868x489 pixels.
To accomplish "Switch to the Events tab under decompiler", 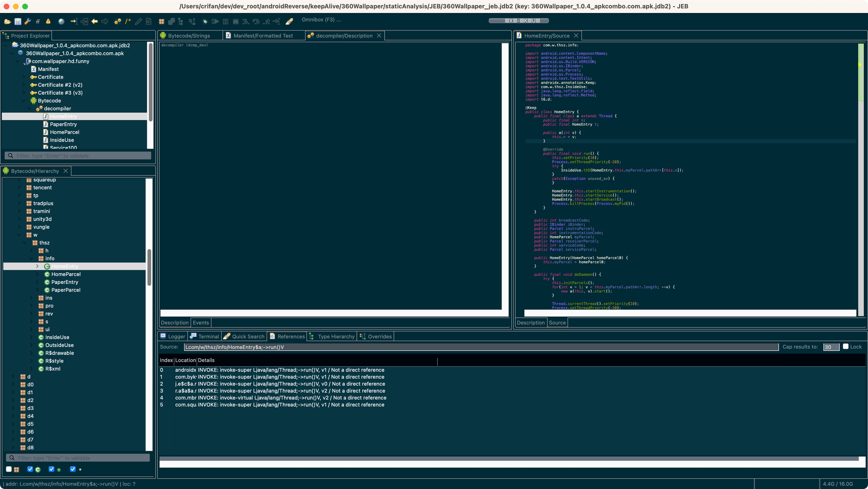I will [x=201, y=322].
